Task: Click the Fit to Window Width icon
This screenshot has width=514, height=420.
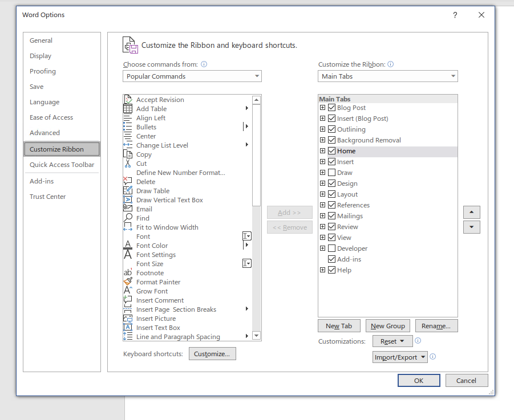Action: (128, 227)
